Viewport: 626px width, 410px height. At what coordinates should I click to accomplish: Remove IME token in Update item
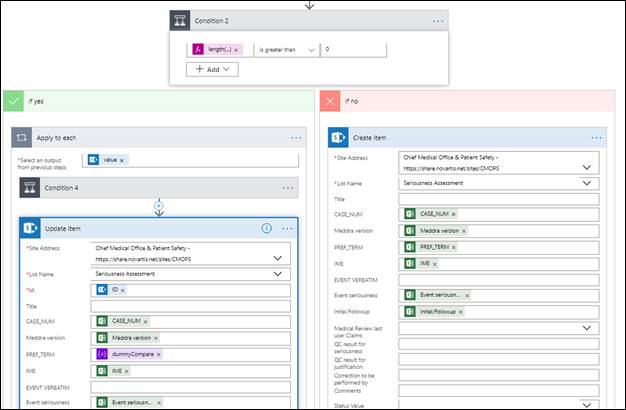point(127,371)
